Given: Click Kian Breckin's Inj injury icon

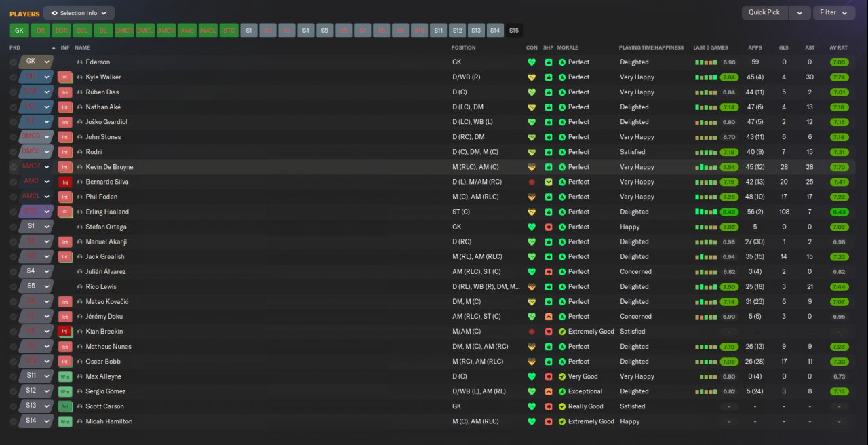Looking at the screenshot, I should click(65, 332).
